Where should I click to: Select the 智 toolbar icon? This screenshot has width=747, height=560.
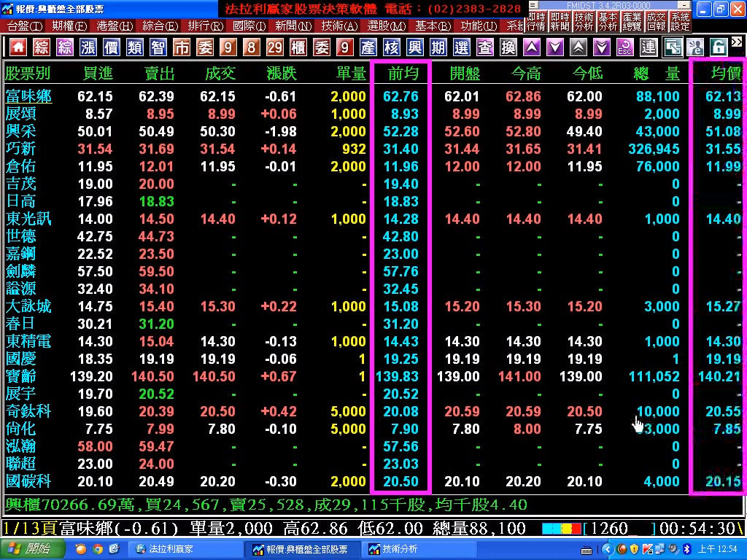click(158, 47)
